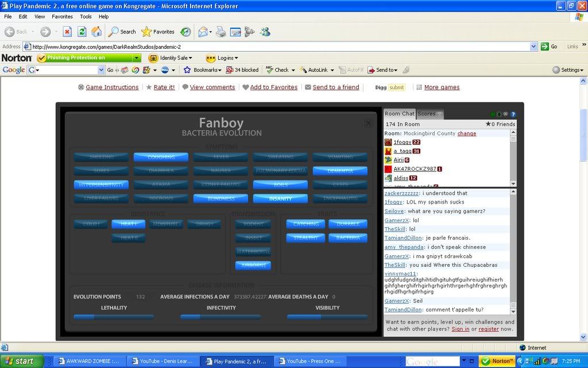Screen dimensions: 588x368
Task: Click the Stop loading icon
Action: click(67, 32)
